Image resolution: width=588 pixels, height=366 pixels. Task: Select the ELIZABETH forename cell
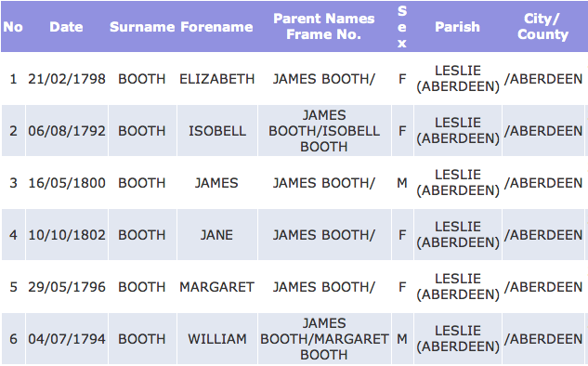(x=217, y=79)
